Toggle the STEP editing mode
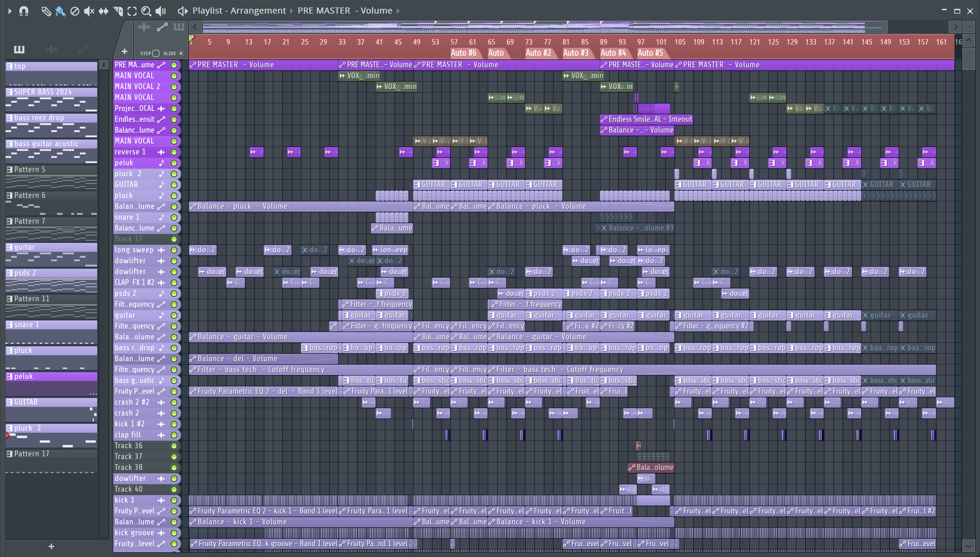Image resolution: width=980 pixels, height=557 pixels. click(156, 53)
